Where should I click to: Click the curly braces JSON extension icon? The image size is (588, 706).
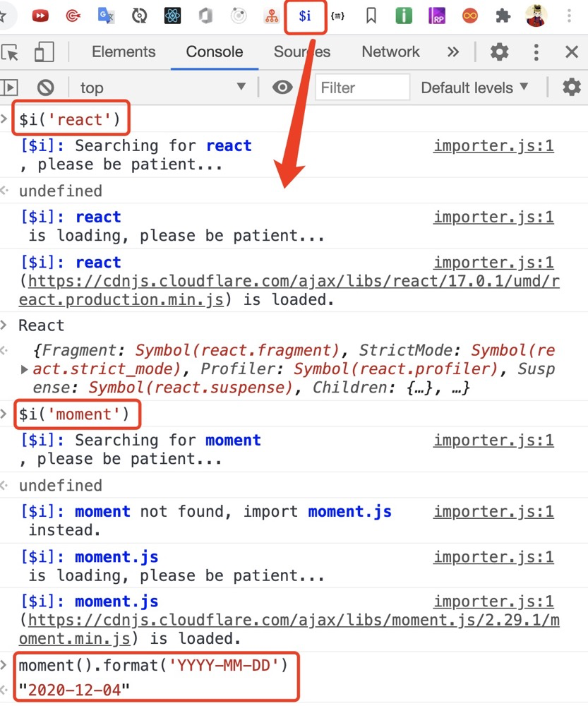coord(337,16)
